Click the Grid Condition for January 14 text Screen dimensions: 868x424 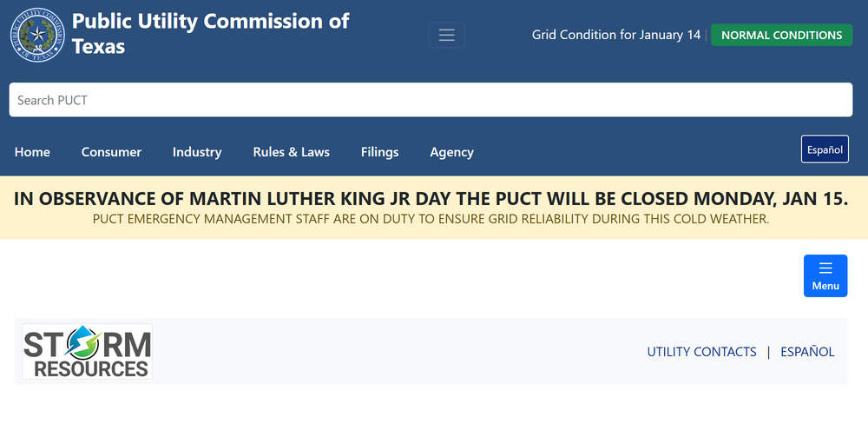point(615,36)
